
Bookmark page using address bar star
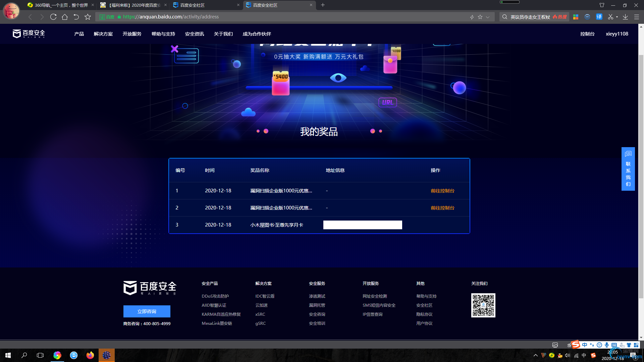[480, 17]
